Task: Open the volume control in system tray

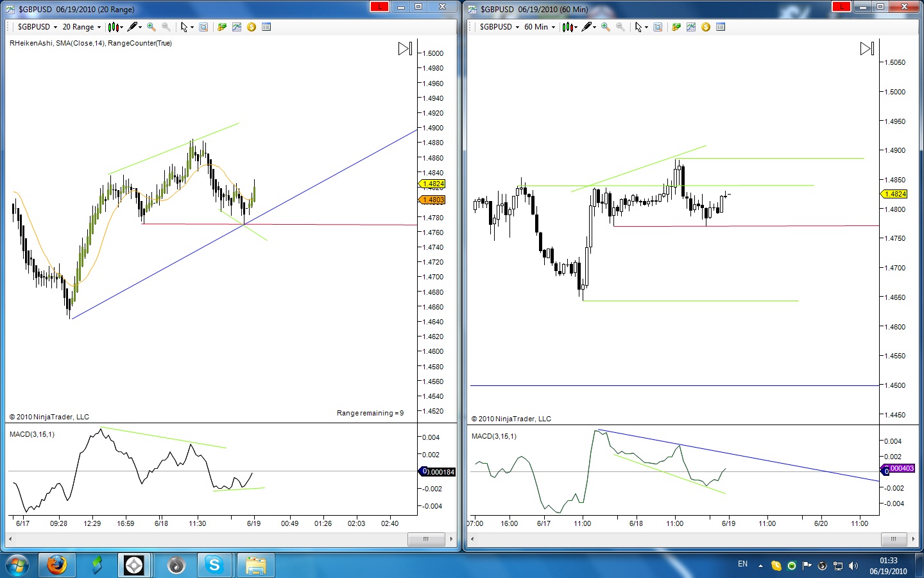Action: coord(853,566)
